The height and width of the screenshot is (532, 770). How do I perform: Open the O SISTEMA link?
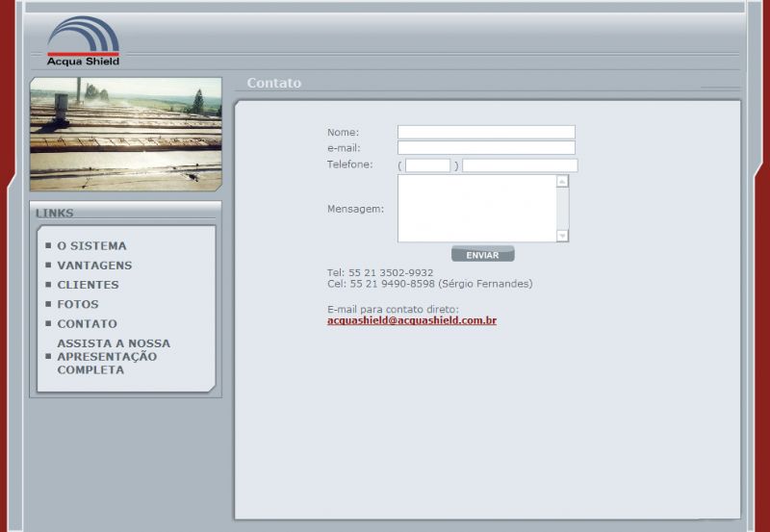91,245
